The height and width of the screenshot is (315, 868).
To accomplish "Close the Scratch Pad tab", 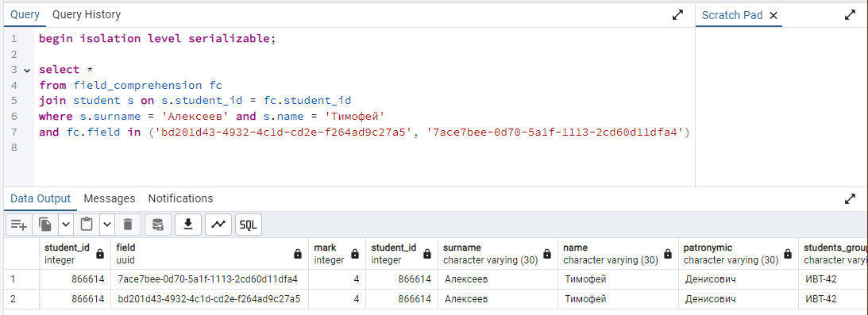I will [773, 16].
